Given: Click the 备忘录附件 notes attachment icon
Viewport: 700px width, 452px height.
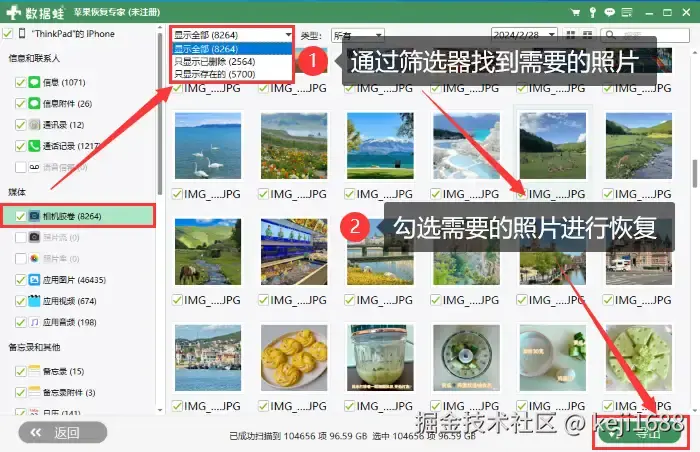Looking at the screenshot, I should (x=34, y=392).
